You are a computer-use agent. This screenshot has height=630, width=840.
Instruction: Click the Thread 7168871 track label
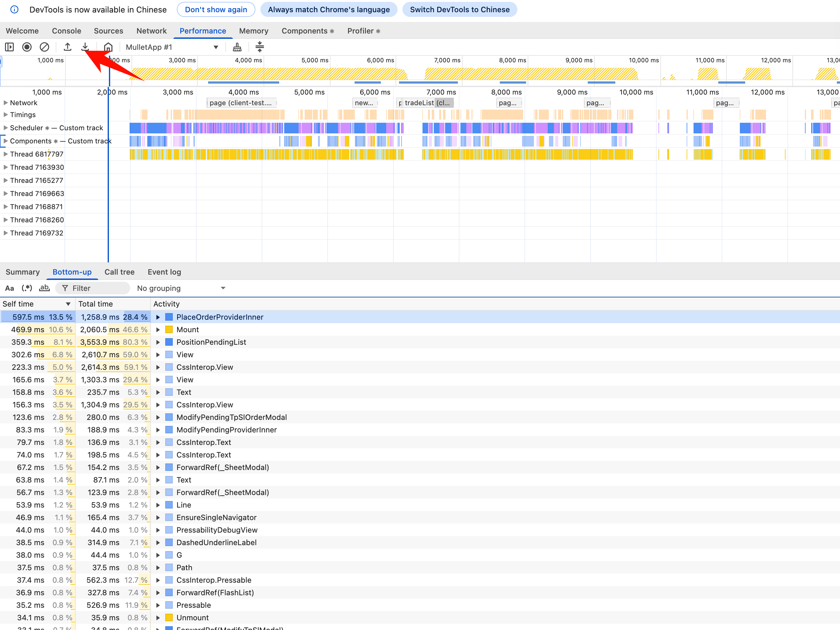click(x=36, y=207)
